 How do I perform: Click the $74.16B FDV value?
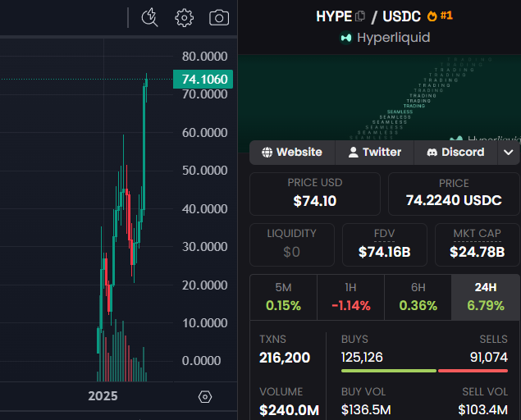385,252
